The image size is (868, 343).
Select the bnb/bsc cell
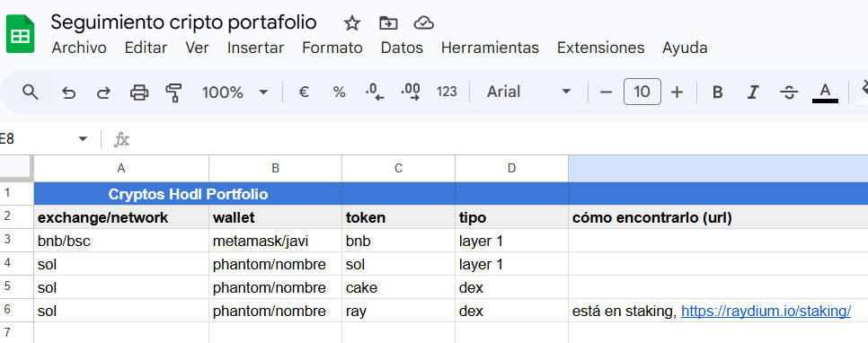(x=121, y=241)
